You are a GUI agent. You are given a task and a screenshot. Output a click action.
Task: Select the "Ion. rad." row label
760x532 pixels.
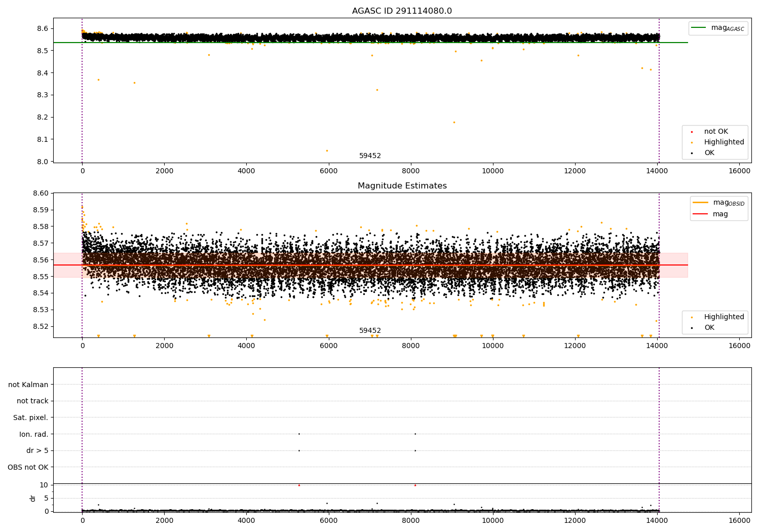click(34, 434)
